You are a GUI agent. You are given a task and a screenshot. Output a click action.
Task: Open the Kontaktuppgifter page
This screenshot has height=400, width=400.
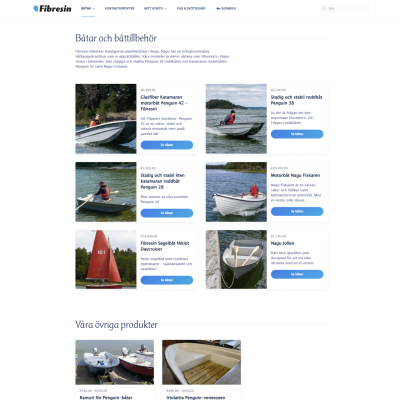click(x=119, y=8)
